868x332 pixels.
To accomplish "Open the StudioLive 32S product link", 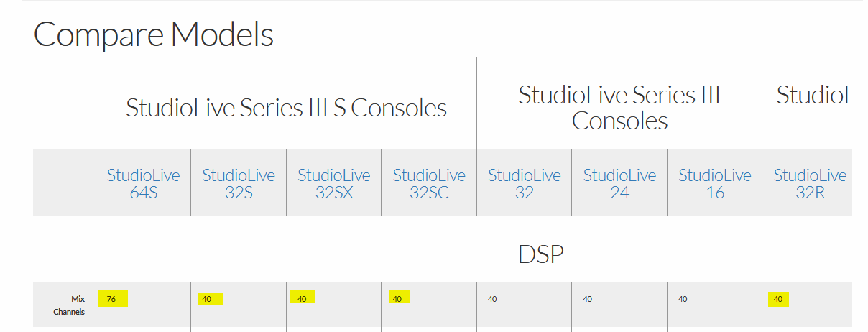I will [x=239, y=184].
